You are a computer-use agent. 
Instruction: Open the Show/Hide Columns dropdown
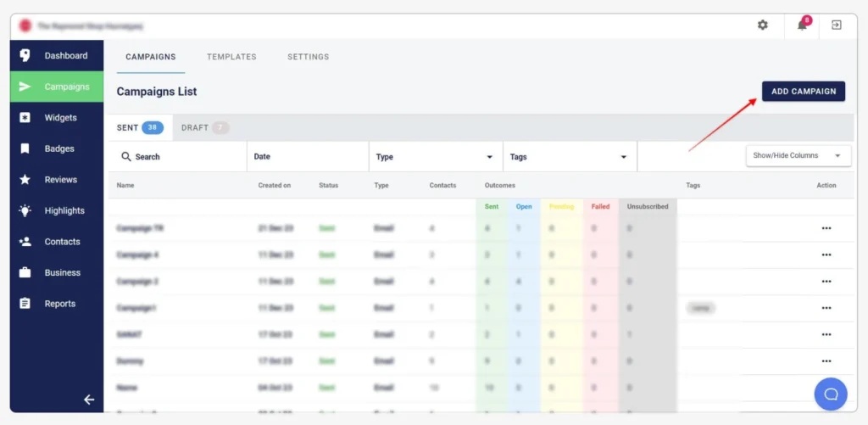[x=797, y=156]
